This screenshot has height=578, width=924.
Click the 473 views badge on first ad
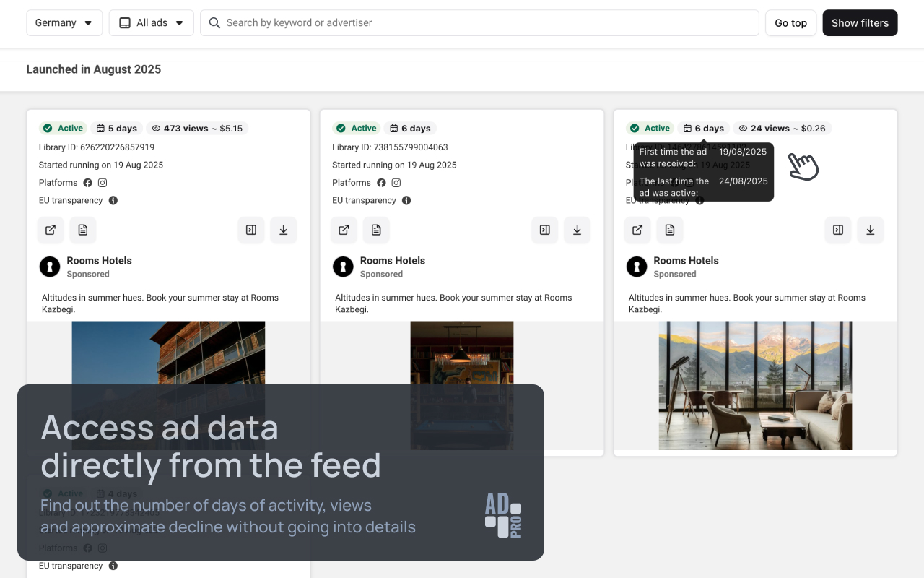197,129
